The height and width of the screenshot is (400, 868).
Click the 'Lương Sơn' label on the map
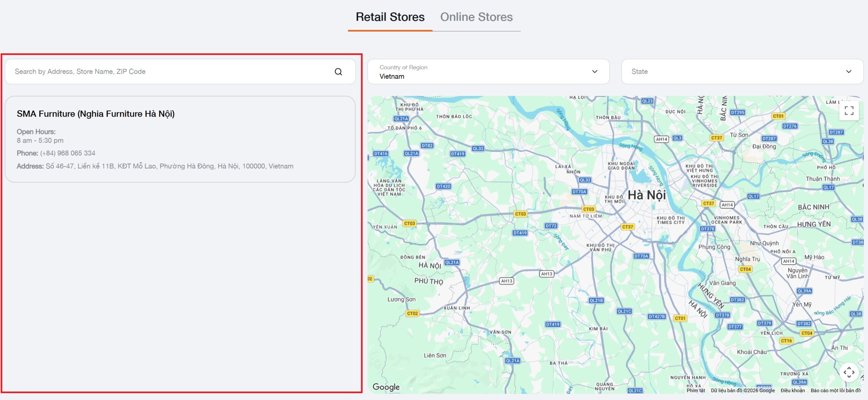click(401, 299)
